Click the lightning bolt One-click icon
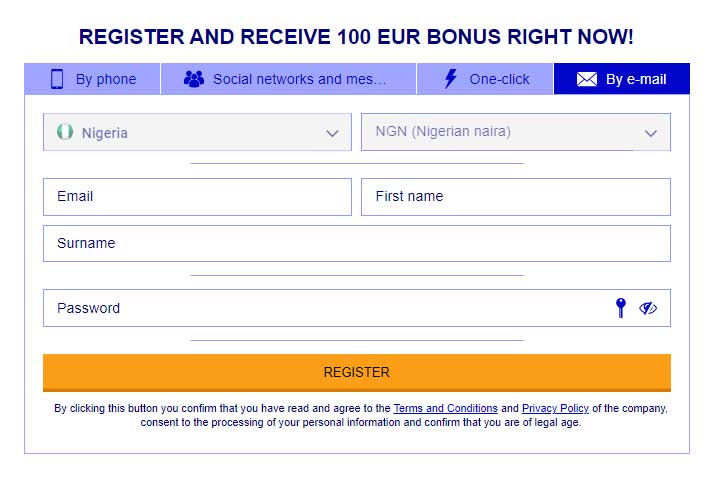Screen dimensions: 715x478 [x=451, y=78]
